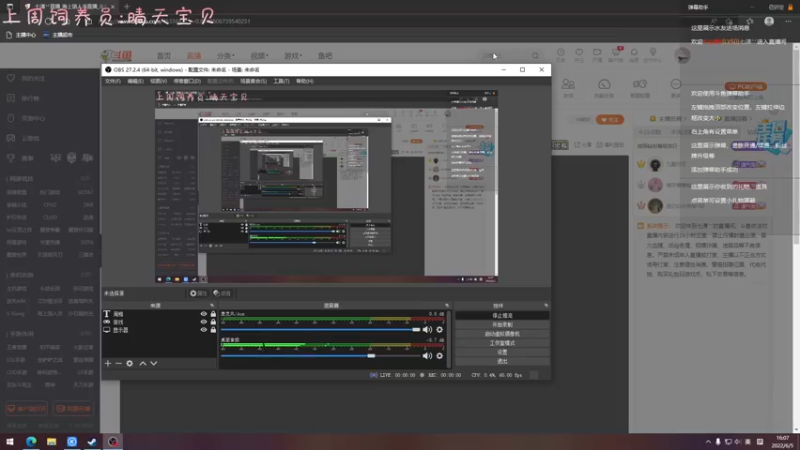
Task: Toggle lock on 显示器 source
Action: tap(213, 330)
